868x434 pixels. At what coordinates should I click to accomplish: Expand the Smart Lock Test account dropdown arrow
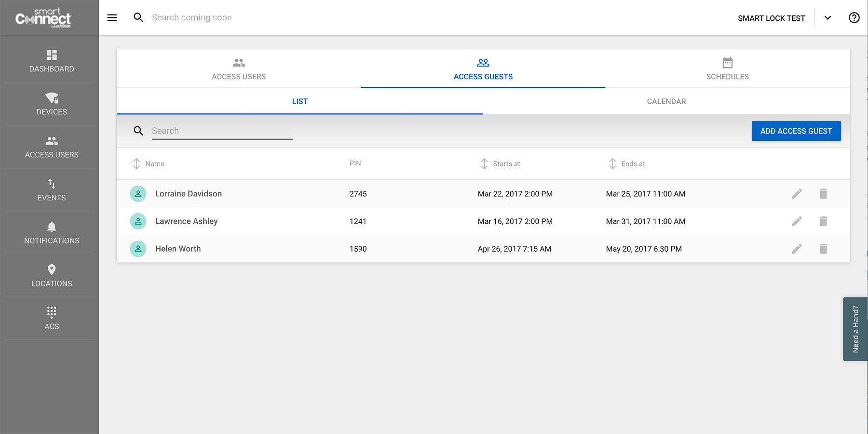tap(827, 18)
